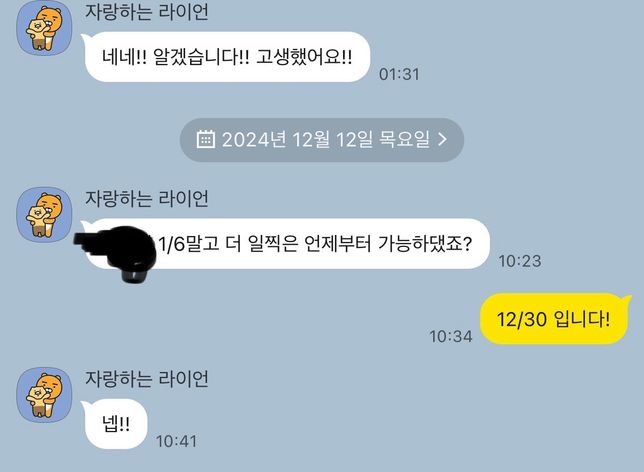Screen dimensions: 644x472
Task: Tap the 네네!! 알겠습니다!! message bubble
Action: point(227,57)
